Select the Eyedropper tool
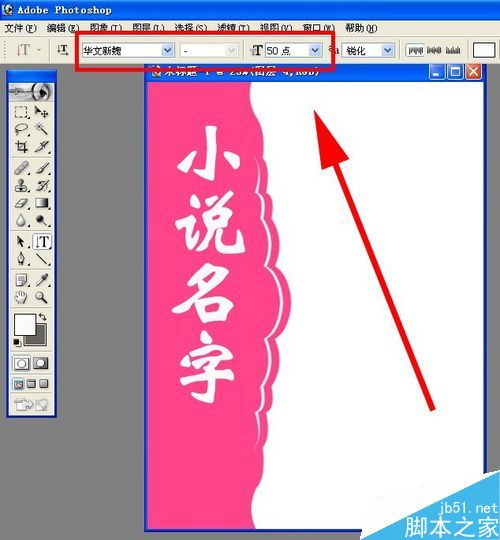The image size is (500, 540). coord(41,280)
